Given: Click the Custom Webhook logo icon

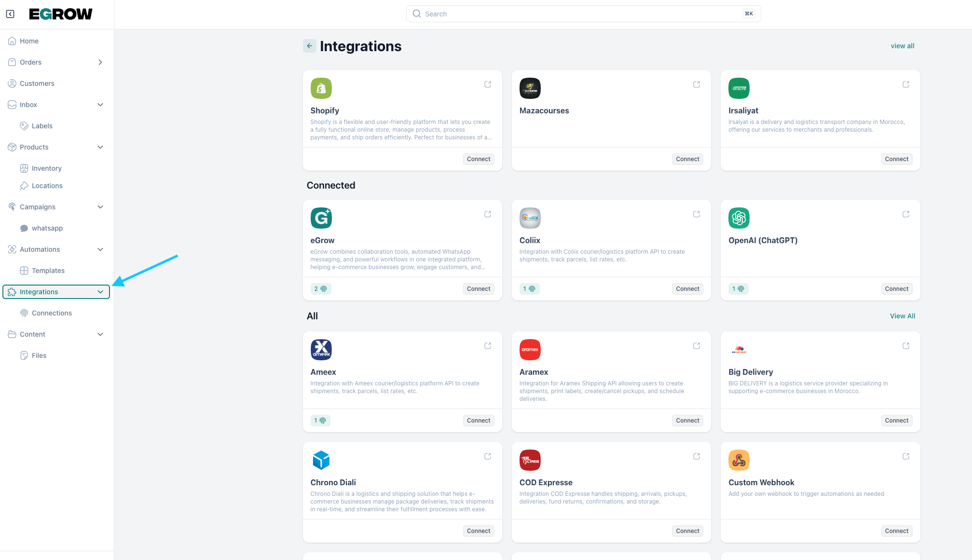Looking at the screenshot, I should pos(739,460).
